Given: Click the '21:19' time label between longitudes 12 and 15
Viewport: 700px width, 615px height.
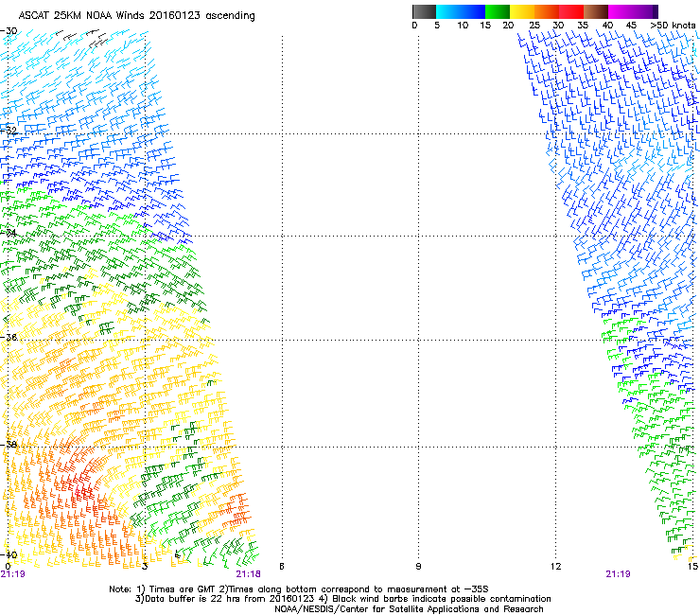Looking at the screenshot, I should [619, 574].
